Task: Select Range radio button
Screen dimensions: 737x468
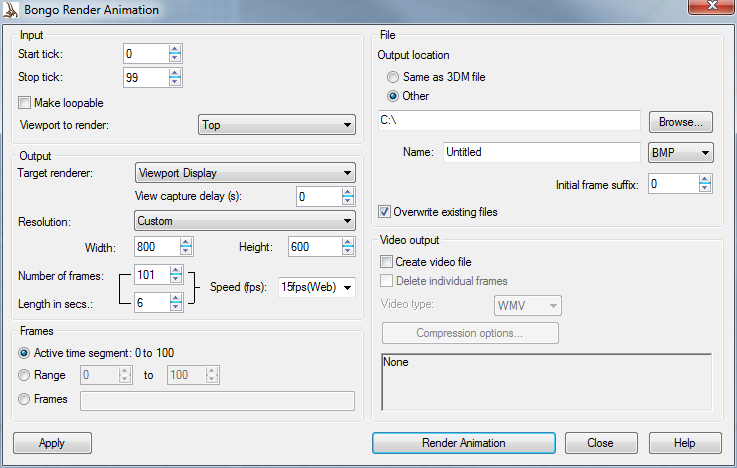Action: pos(24,375)
